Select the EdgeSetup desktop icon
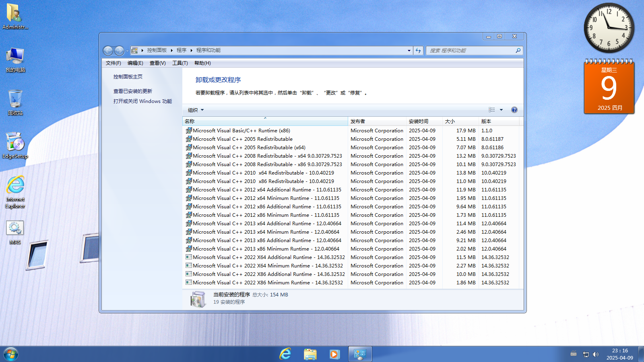 pyautogui.click(x=15, y=145)
